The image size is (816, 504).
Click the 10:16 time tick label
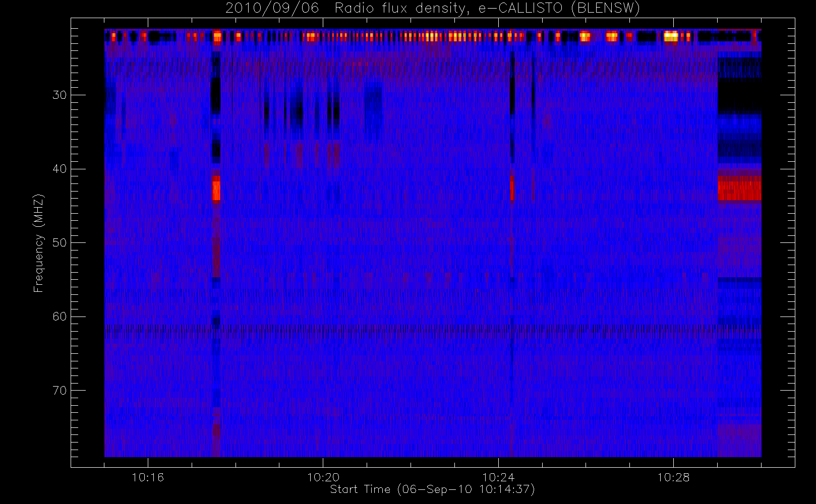tap(148, 477)
